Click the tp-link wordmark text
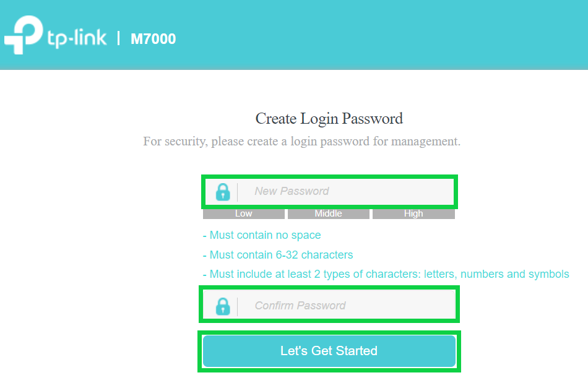 point(77,38)
